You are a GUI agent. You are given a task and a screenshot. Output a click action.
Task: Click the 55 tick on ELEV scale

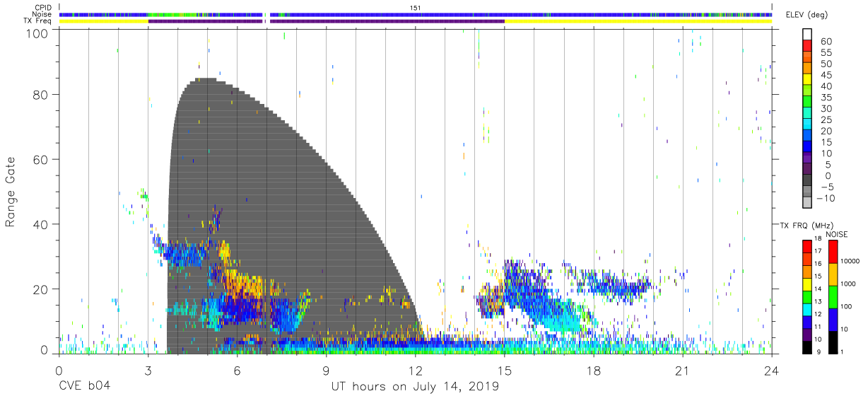(x=826, y=53)
